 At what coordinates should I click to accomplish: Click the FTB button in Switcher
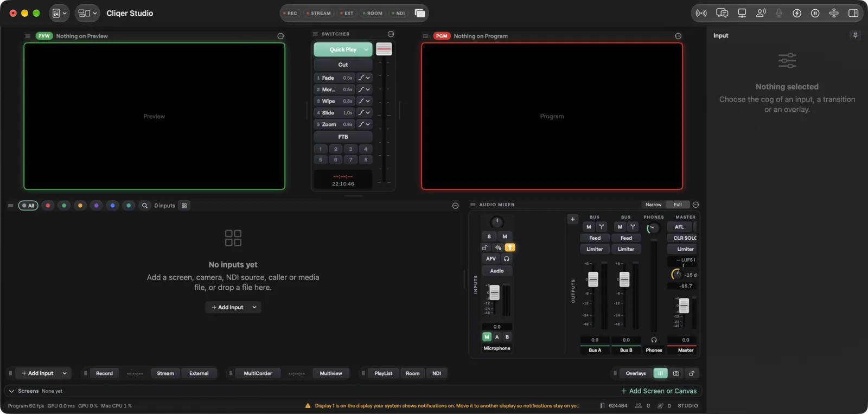[343, 137]
